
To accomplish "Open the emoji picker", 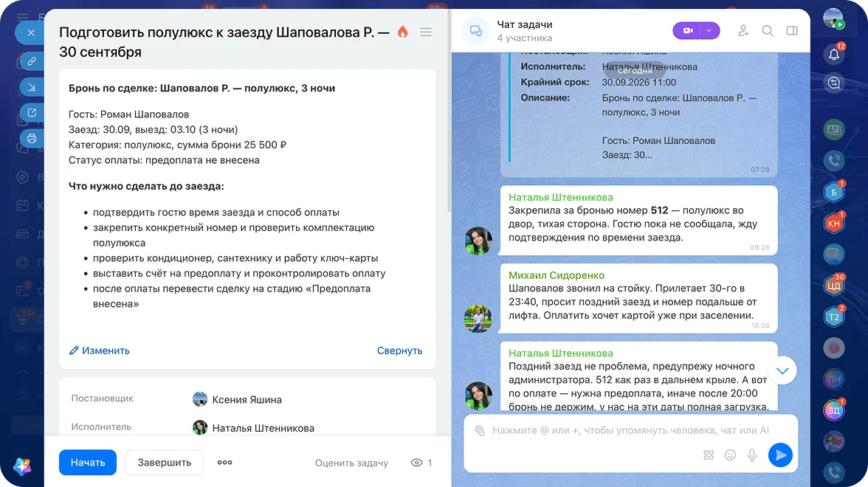I will (x=730, y=455).
